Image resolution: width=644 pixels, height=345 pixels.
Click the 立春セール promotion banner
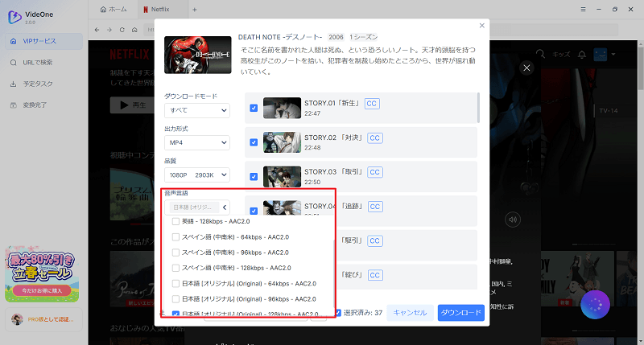click(42, 273)
